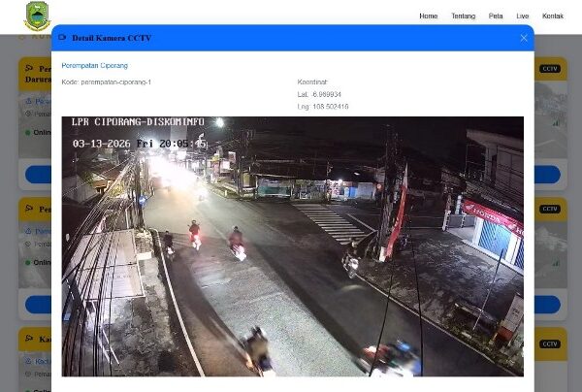Click the regency crest logo in header
This screenshot has width=582, height=392.
coord(37,16)
